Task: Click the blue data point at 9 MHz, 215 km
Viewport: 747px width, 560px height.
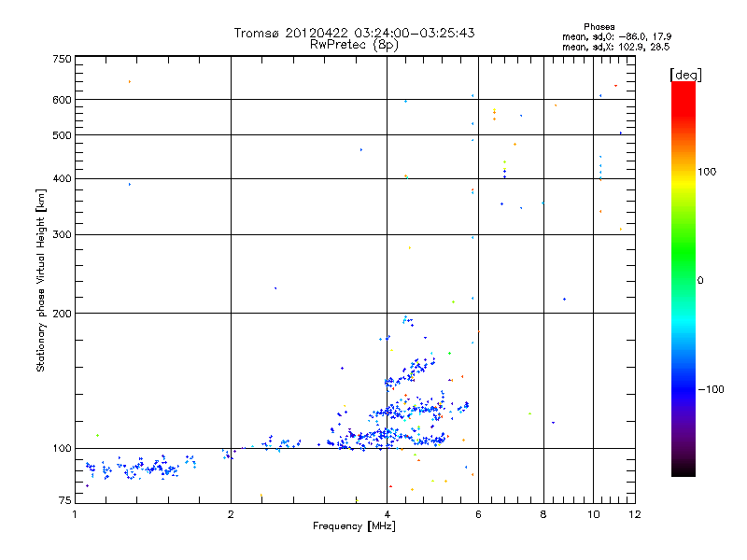Action: click(565, 299)
